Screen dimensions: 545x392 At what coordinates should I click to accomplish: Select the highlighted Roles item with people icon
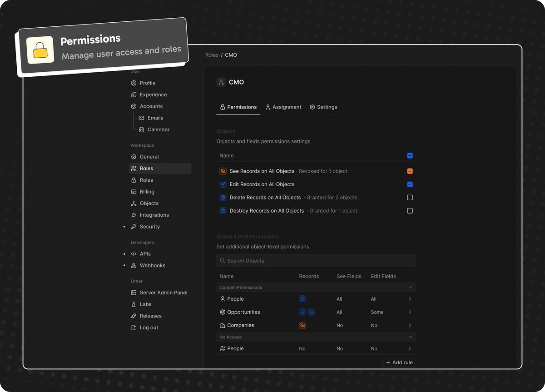point(160,169)
